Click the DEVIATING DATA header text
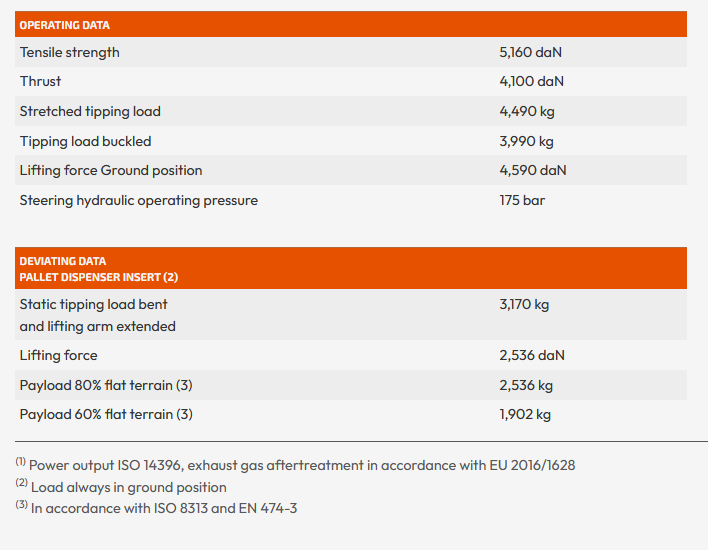 coord(63,261)
